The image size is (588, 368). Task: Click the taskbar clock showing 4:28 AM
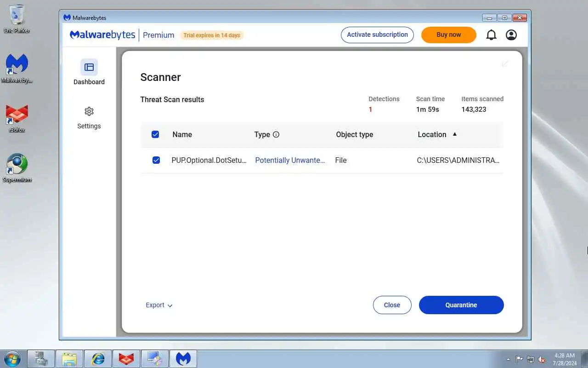pos(565,359)
